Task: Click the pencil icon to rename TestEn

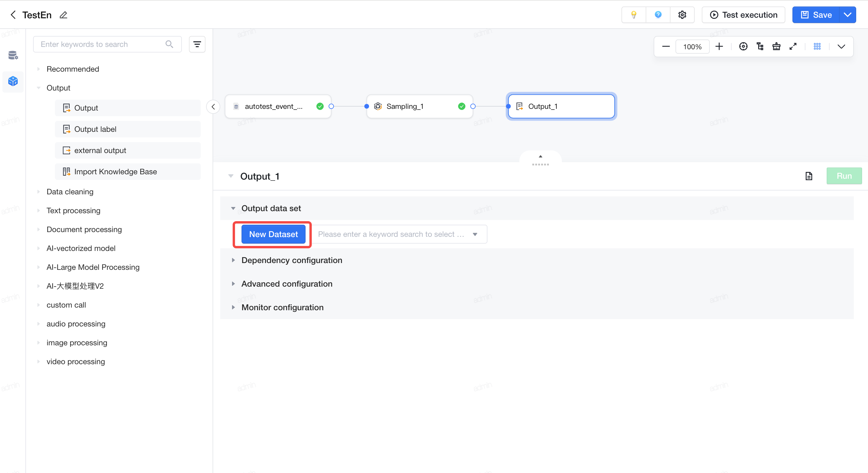Action: click(63, 15)
